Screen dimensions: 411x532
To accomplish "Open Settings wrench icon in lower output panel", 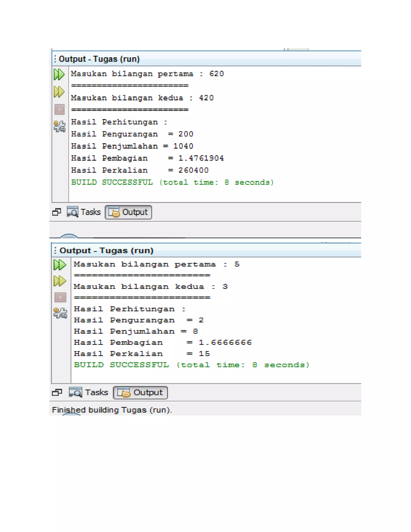I will [x=60, y=313].
